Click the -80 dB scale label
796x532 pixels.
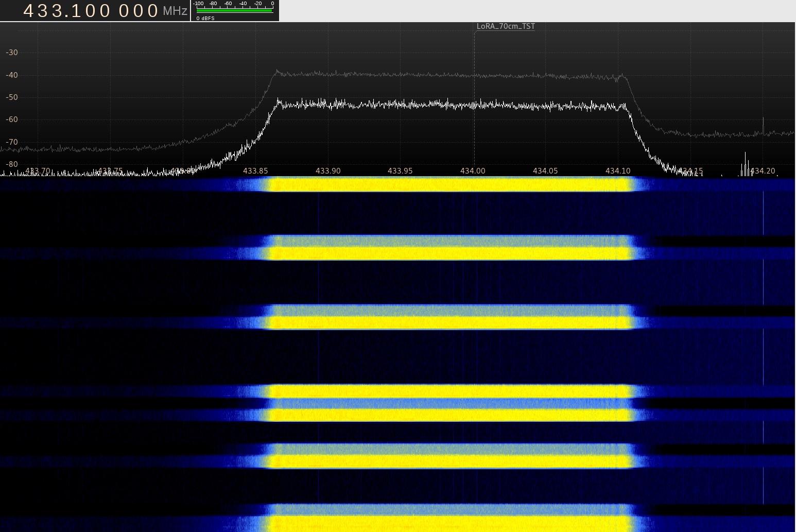[x=11, y=164]
